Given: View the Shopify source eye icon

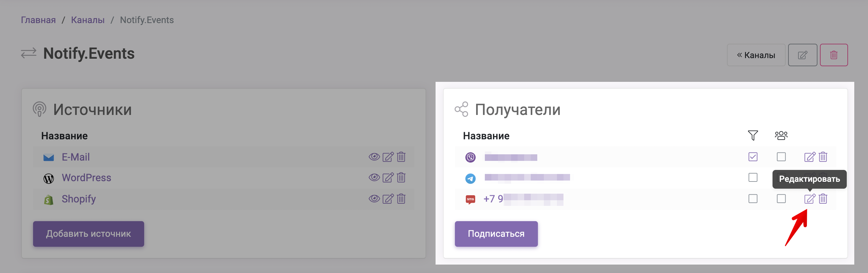Looking at the screenshot, I should click(x=374, y=199).
